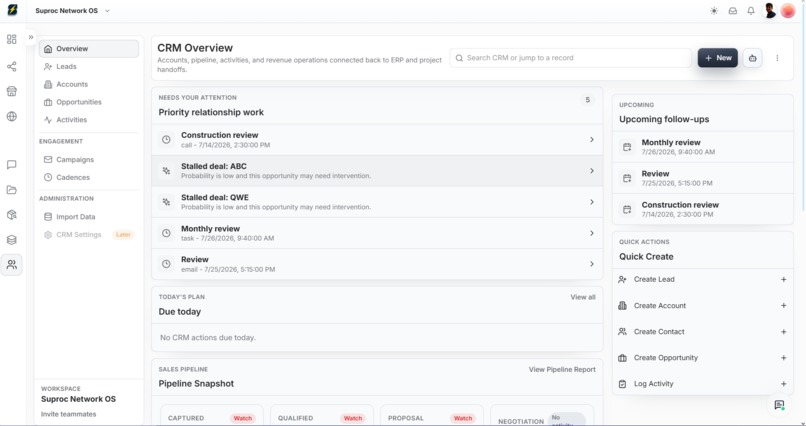Click Create Lead quick action
The image size is (806, 426).
point(703,280)
